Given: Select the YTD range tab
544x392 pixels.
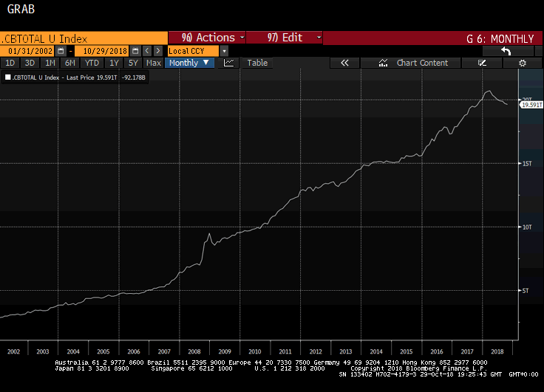Looking at the screenshot, I should [x=92, y=63].
